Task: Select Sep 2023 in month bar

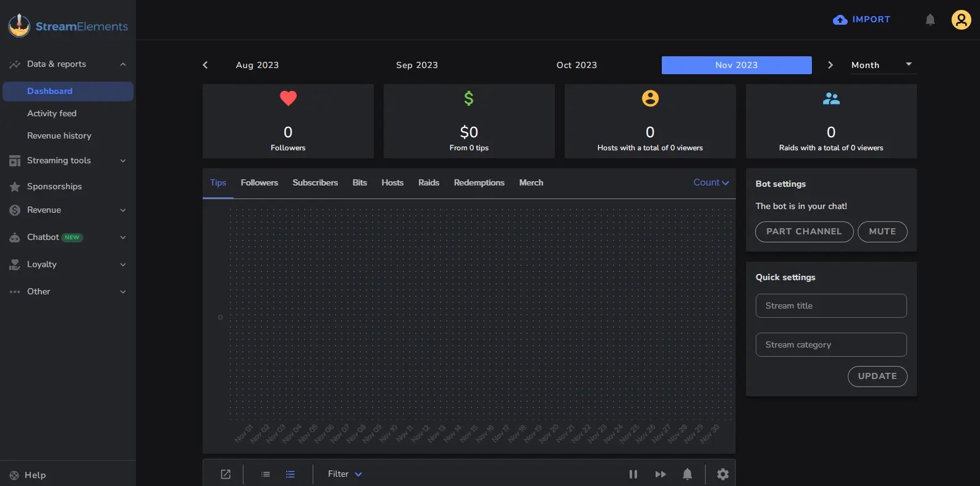Action: [417, 65]
